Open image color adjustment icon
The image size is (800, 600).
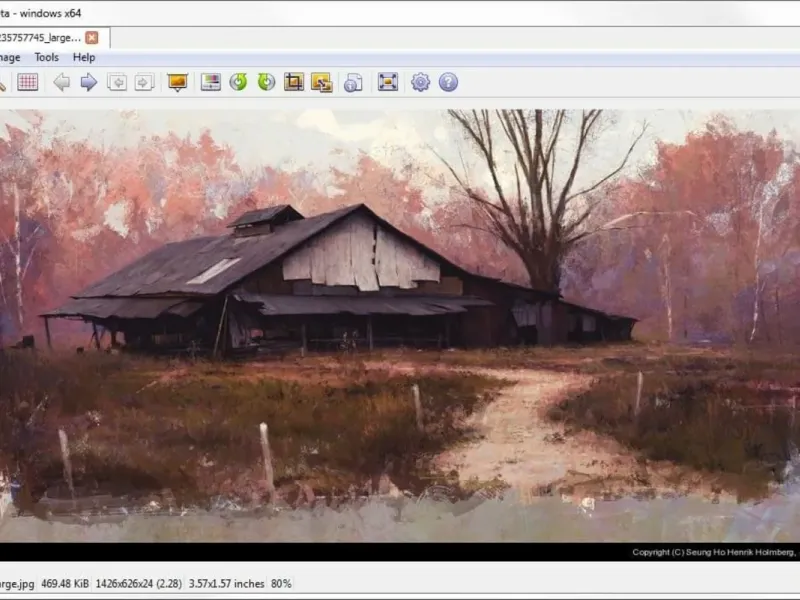pos(211,82)
